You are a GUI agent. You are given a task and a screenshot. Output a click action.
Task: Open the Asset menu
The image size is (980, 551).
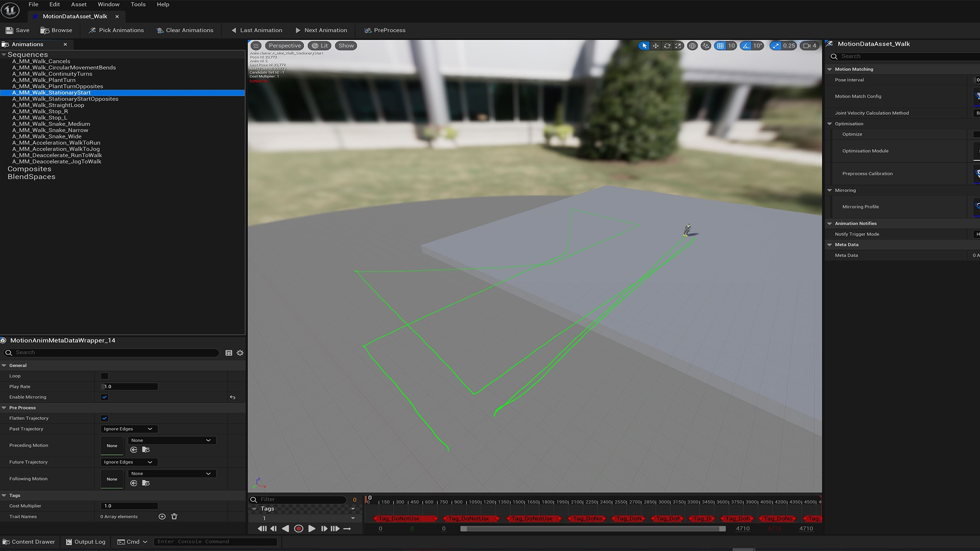pyautogui.click(x=79, y=5)
